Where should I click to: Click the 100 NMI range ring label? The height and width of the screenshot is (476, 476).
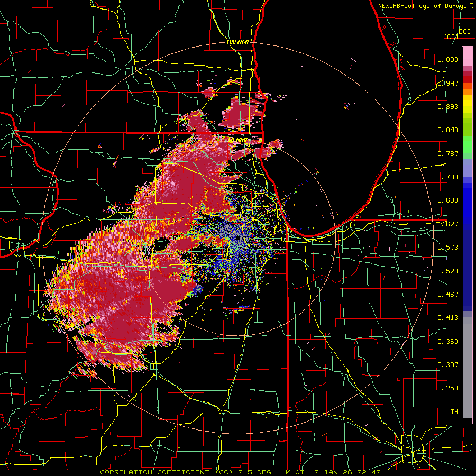click(x=237, y=42)
